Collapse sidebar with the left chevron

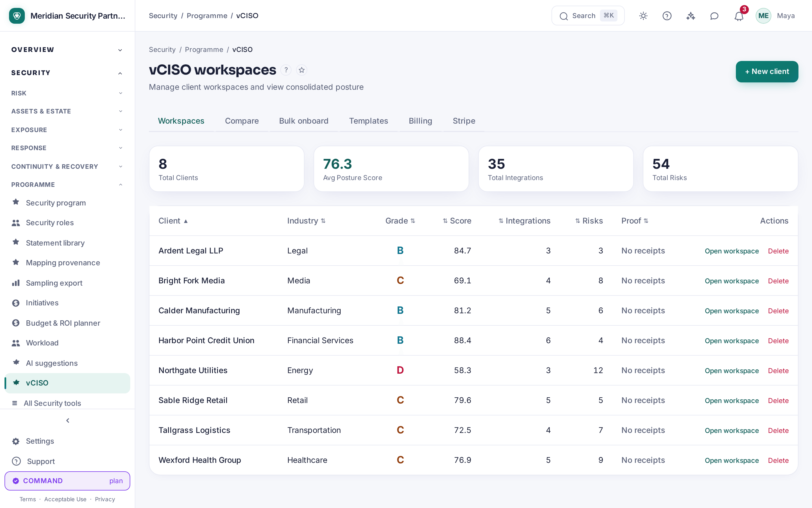point(68,420)
